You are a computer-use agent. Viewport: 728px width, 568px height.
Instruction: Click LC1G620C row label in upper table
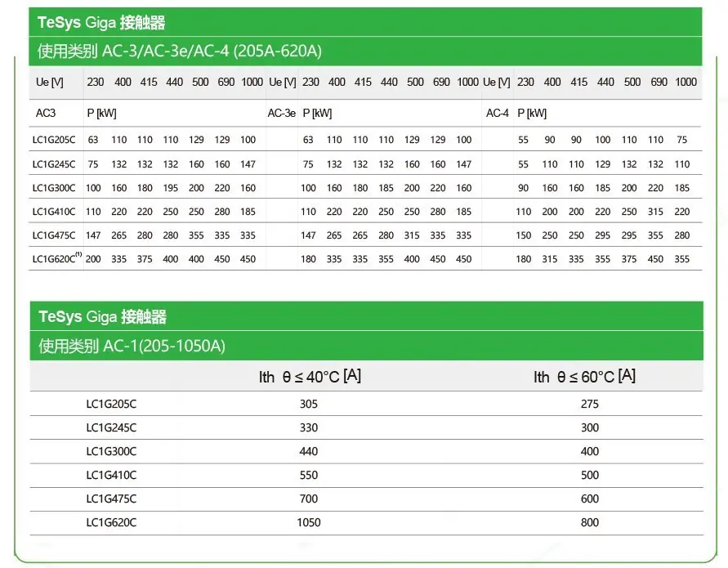(x=56, y=259)
